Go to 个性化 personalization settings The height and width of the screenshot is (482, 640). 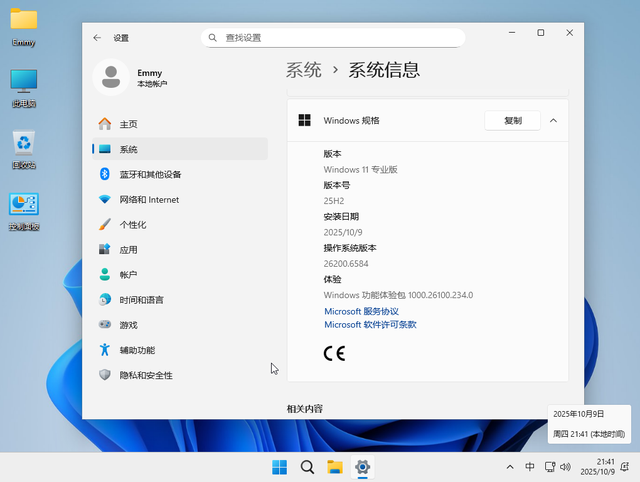click(133, 225)
